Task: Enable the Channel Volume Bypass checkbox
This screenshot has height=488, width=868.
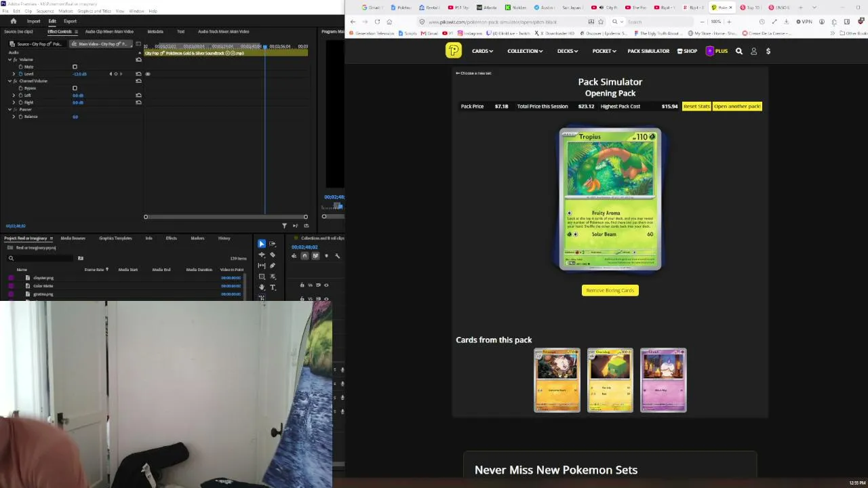Action: pyautogui.click(x=75, y=88)
